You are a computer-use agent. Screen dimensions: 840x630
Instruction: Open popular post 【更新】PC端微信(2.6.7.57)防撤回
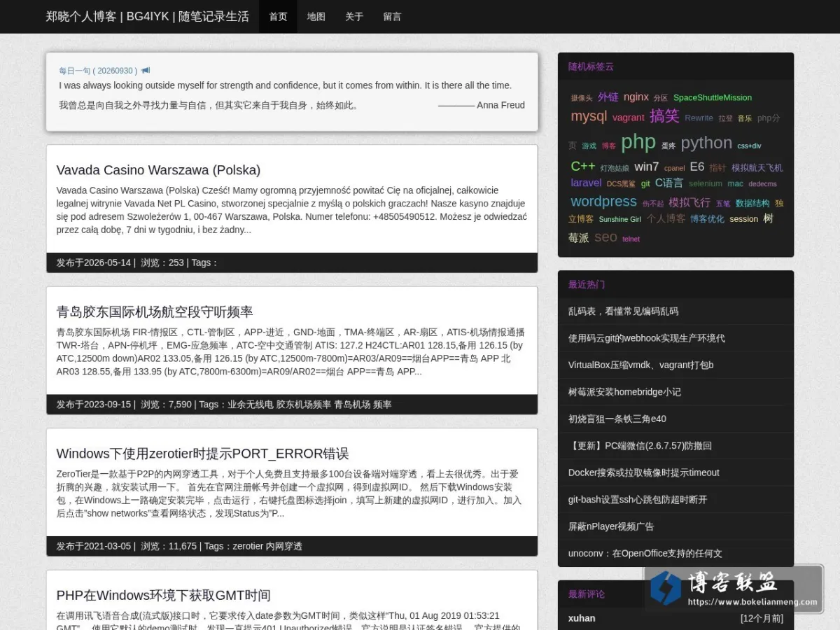640,446
